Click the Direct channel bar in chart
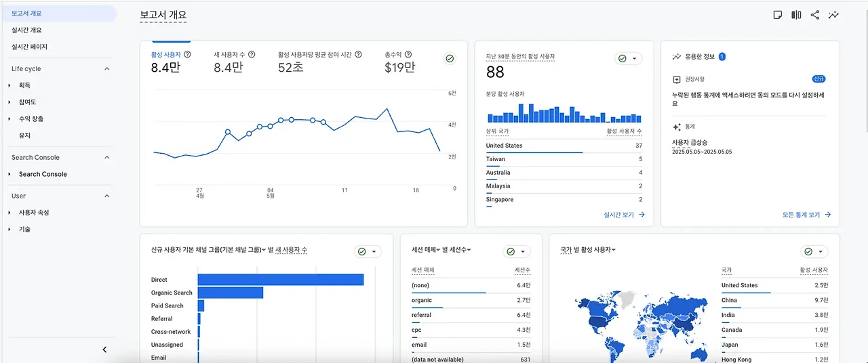 tap(281, 280)
